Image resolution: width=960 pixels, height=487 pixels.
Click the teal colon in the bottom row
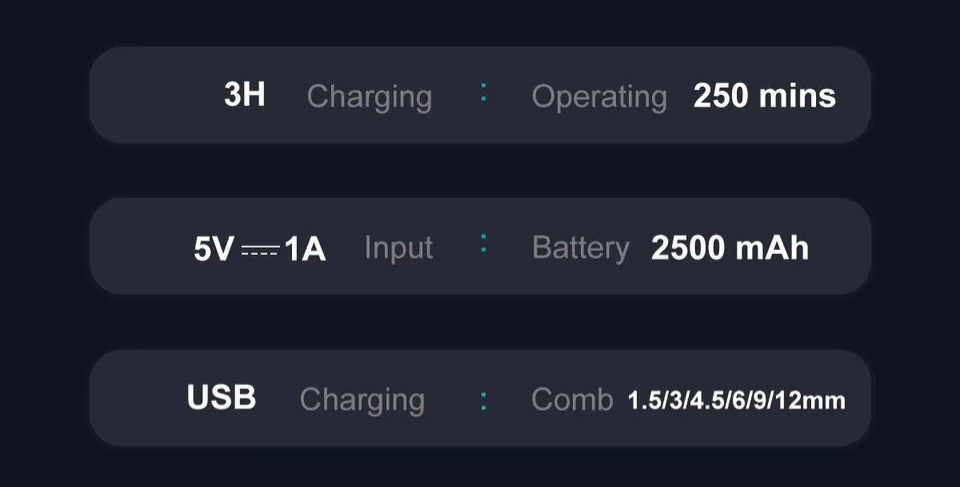484,401
